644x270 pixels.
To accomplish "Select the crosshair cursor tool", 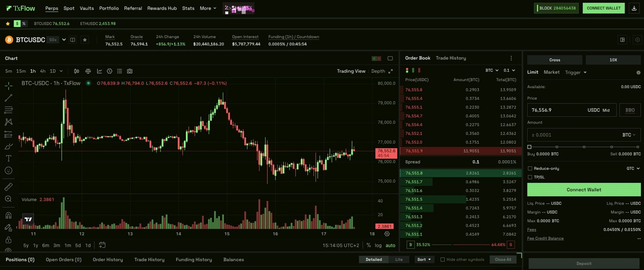I will click(9, 86).
